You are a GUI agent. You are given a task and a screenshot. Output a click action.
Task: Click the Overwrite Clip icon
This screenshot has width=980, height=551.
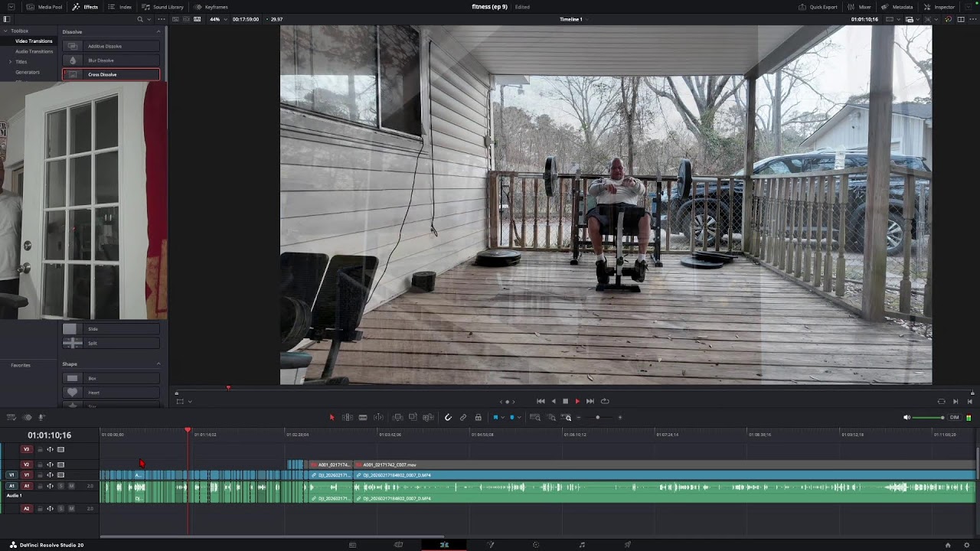pos(413,417)
